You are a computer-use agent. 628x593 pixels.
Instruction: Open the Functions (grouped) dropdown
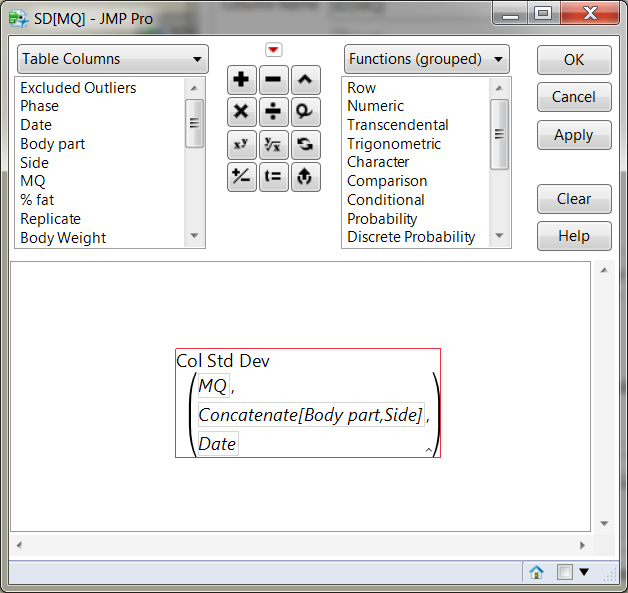pyautogui.click(x=426, y=59)
